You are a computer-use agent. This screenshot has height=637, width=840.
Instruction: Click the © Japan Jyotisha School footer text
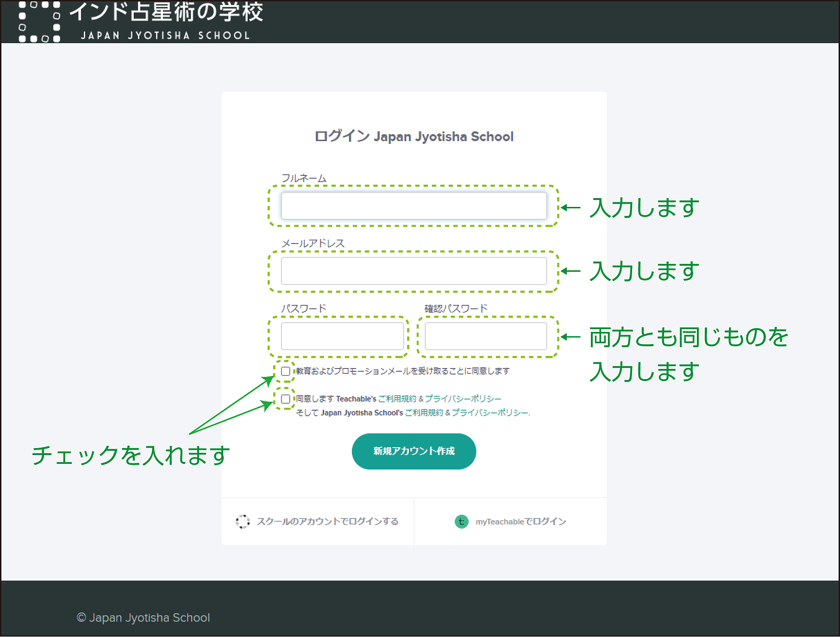coord(143,618)
